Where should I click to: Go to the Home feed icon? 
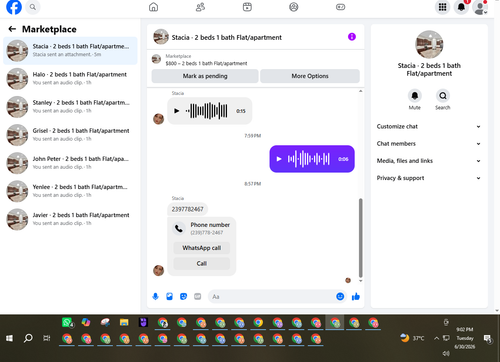coord(153,7)
